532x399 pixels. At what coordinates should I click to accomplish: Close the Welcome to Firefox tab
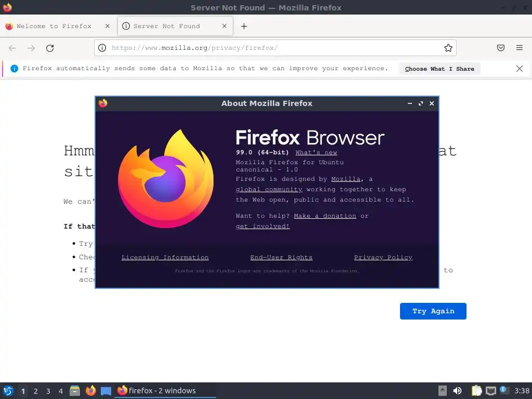point(108,26)
